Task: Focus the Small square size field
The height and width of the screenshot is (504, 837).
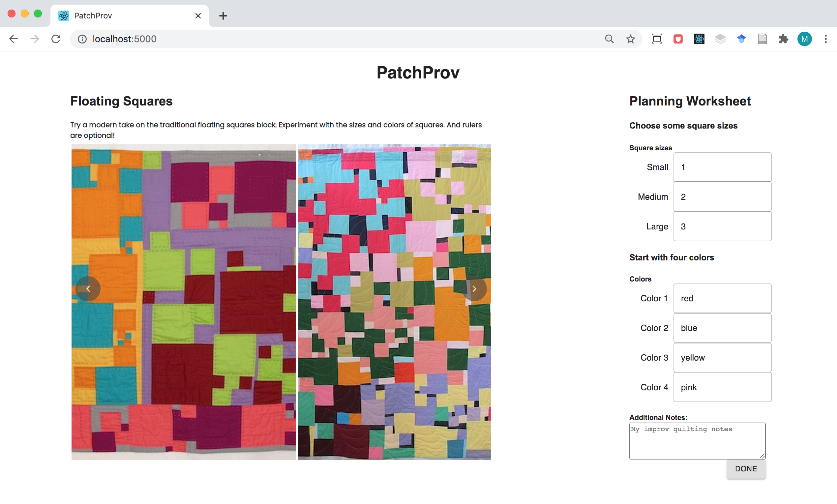Action: click(x=722, y=167)
